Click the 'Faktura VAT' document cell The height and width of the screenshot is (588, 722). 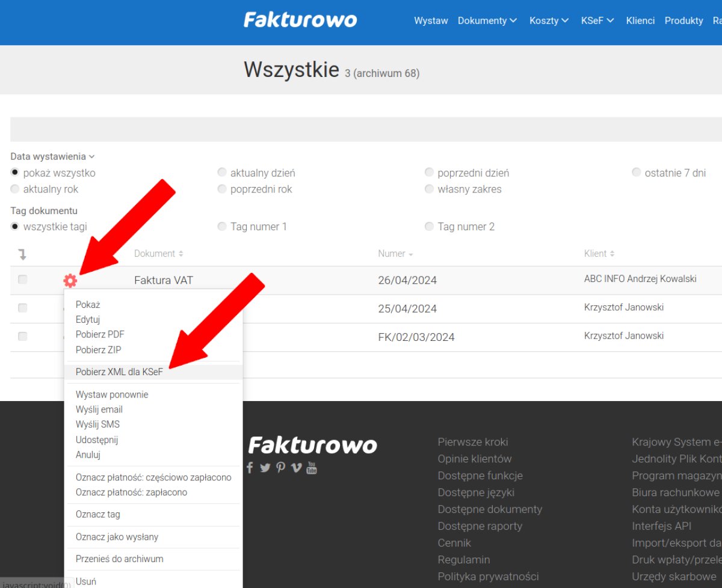click(x=164, y=280)
